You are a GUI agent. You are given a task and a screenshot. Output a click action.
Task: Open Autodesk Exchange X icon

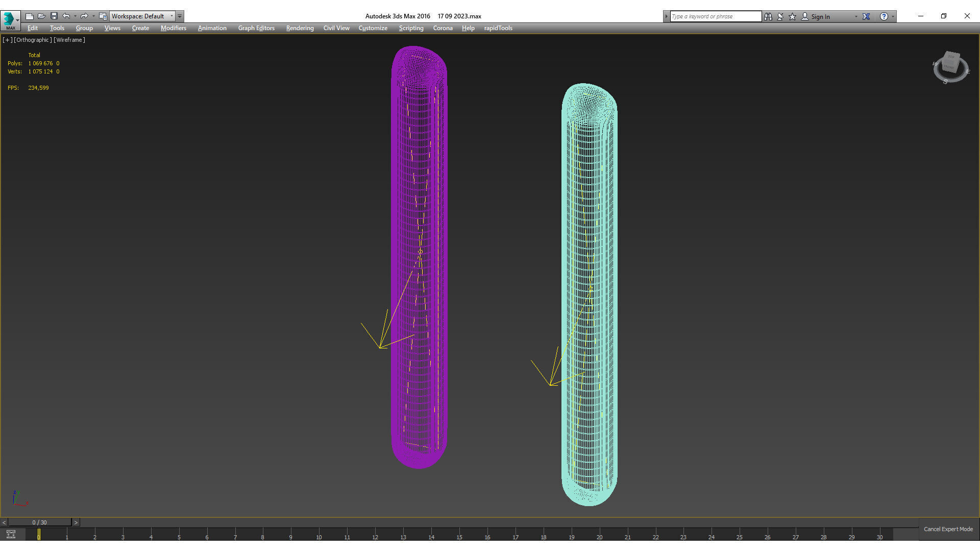click(x=866, y=16)
